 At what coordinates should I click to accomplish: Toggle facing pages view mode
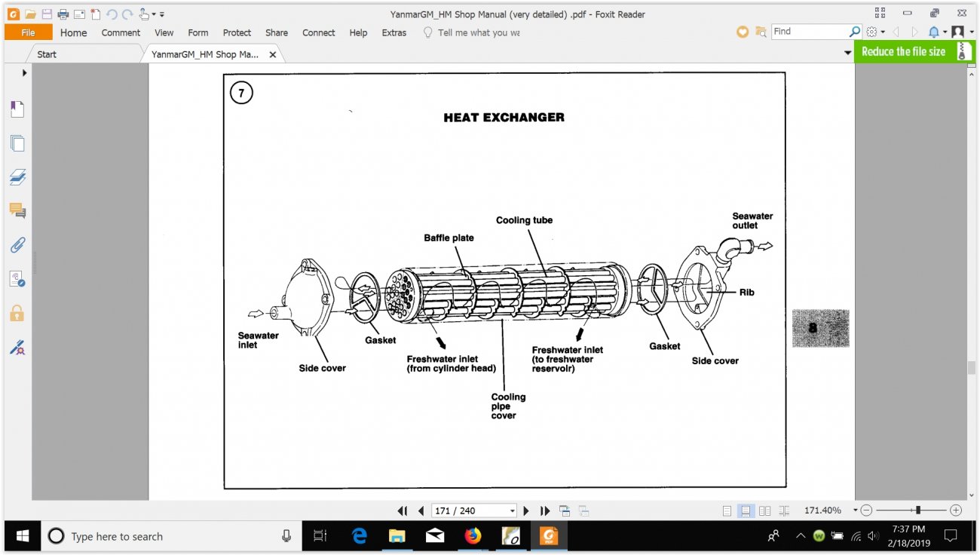[764, 511]
